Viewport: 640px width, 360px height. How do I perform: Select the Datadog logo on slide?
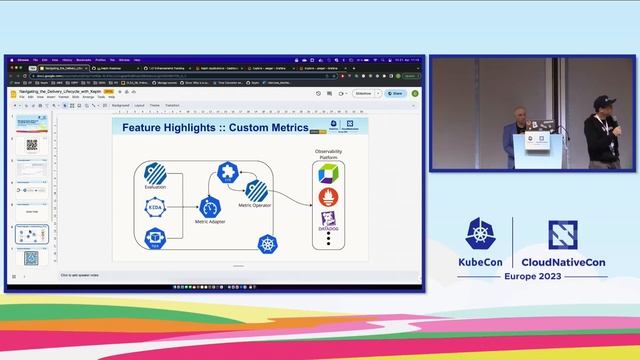pyautogui.click(x=328, y=221)
